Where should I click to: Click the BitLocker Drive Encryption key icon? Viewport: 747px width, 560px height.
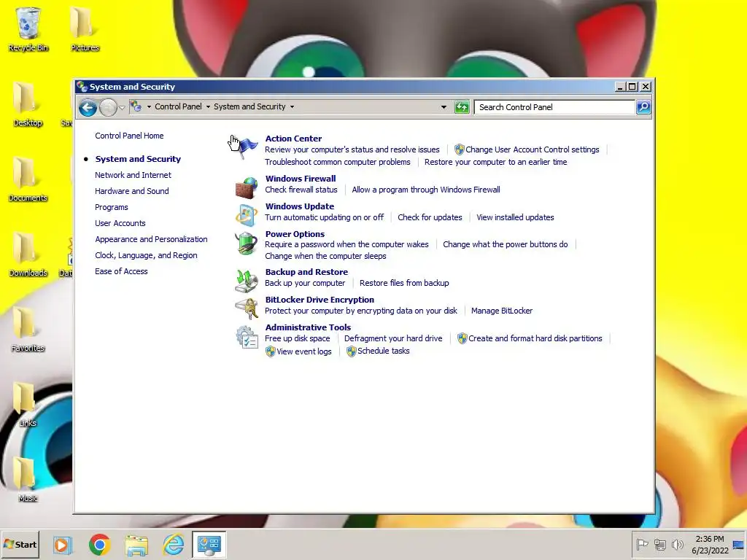(x=247, y=308)
